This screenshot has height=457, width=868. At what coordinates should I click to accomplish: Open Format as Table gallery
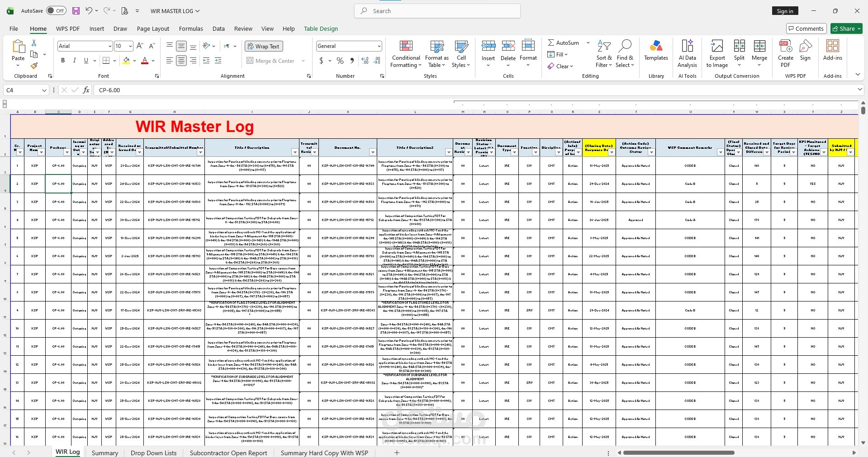(x=437, y=54)
